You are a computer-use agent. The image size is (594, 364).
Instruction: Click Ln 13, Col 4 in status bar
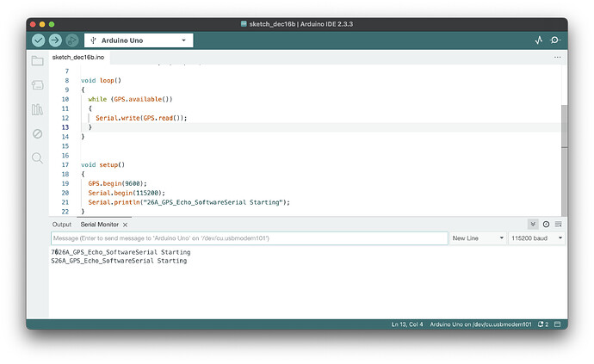407,324
